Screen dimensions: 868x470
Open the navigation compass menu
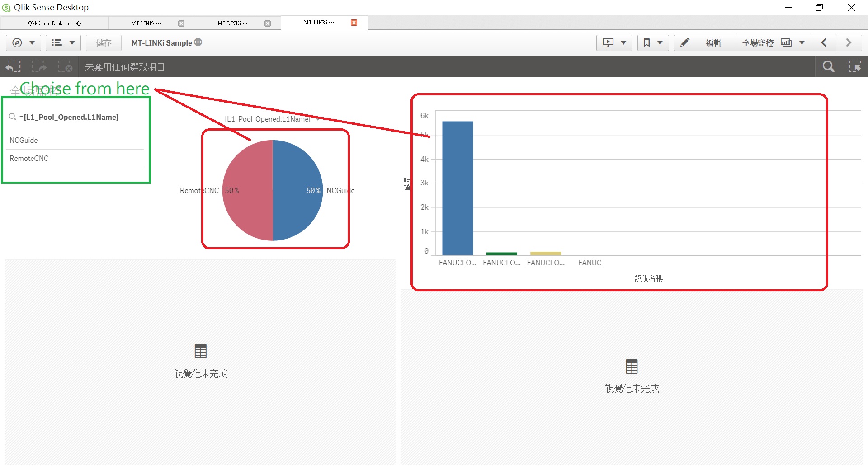(x=17, y=42)
